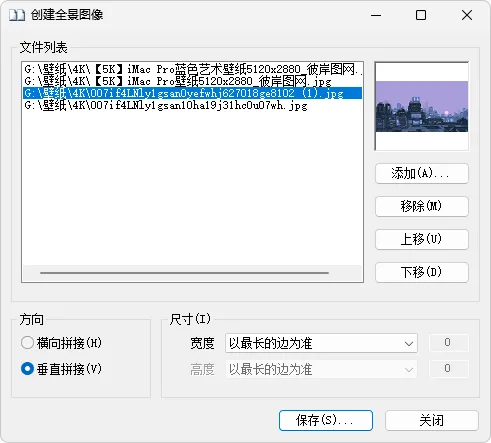Viewport: 491px width, 443px height.
Task: Open the 宽度 size dropdown
Action: [321, 343]
